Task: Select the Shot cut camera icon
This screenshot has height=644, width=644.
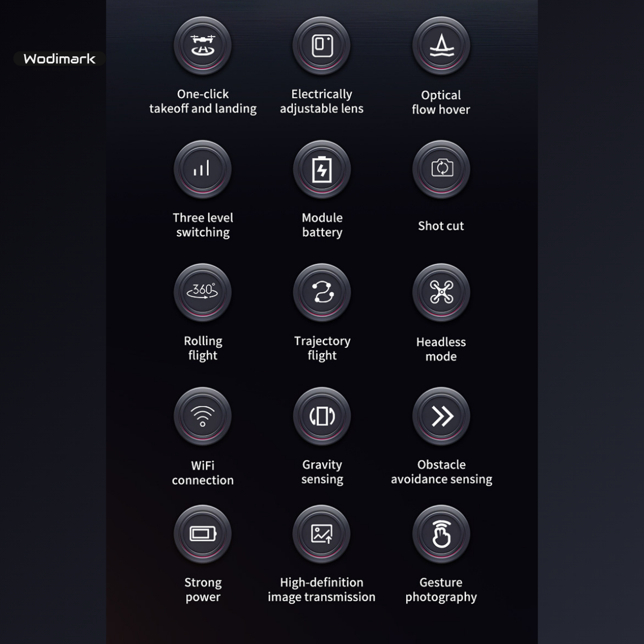Action: pyautogui.click(x=441, y=170)
